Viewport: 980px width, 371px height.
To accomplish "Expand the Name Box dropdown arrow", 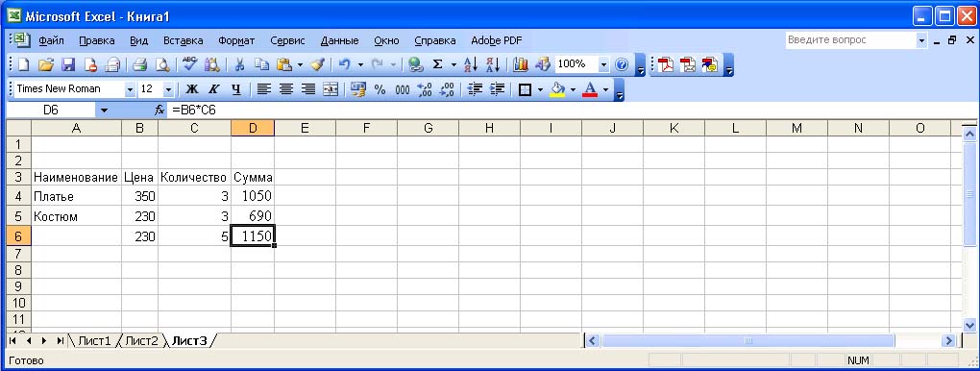I will click(104, 111).
